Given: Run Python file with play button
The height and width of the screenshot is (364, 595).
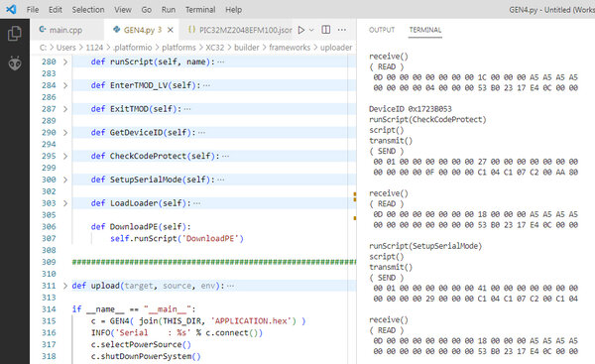Looking at the screenshot, I should pos(300,30).
